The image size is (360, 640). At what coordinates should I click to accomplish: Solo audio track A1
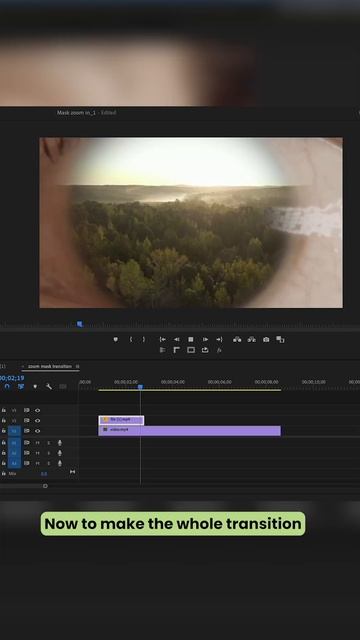coord(49,443)
